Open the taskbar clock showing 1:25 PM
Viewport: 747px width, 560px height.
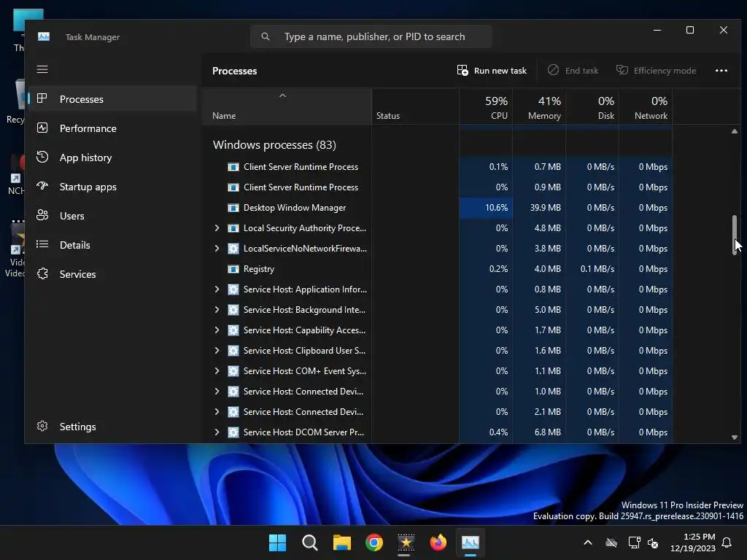(x=693, y=542)
